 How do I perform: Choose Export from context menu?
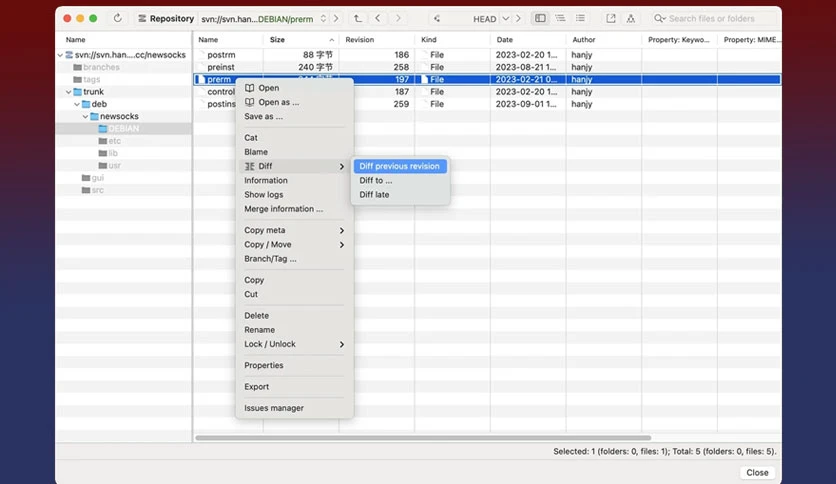pos(294,387)
